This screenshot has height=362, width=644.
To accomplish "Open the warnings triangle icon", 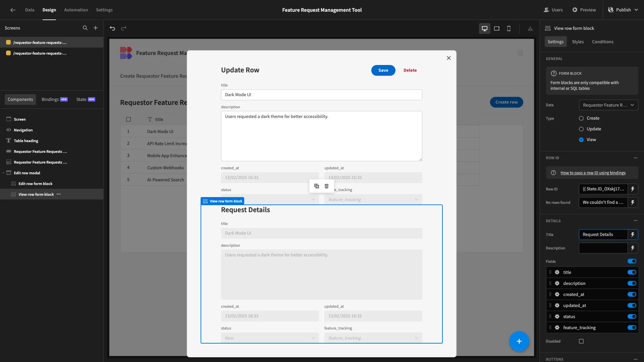I will [x=530, y=28].
